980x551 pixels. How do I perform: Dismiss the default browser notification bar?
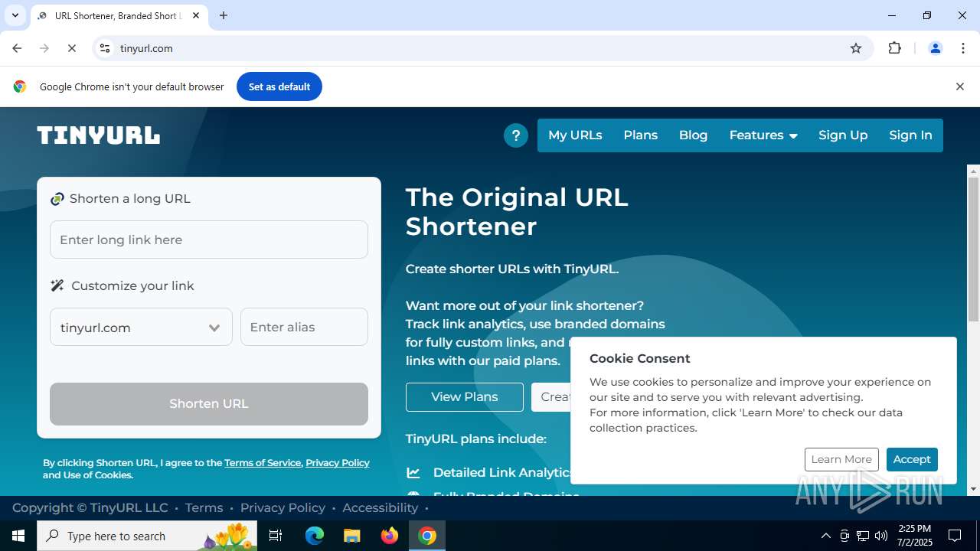click(959, 86)
